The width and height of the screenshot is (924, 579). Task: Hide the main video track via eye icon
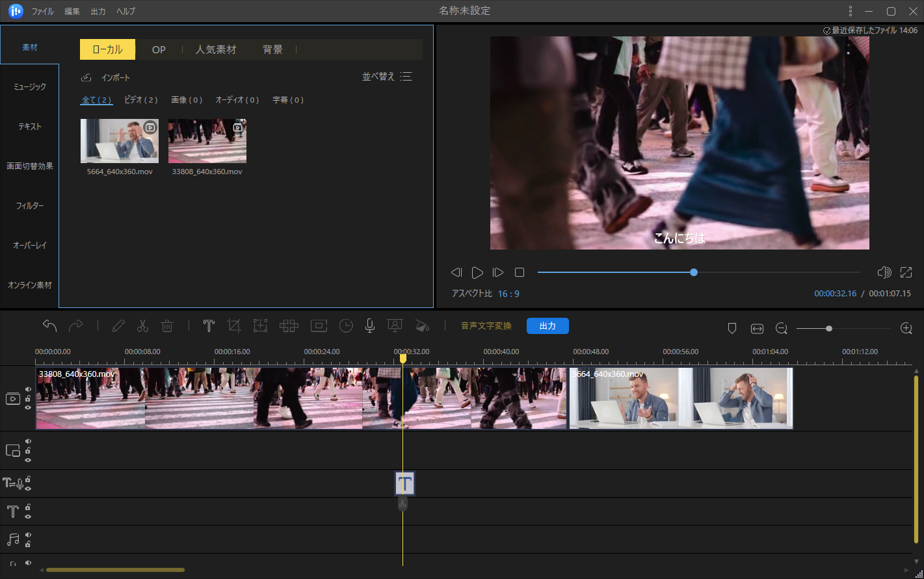(x=28, y=407)
